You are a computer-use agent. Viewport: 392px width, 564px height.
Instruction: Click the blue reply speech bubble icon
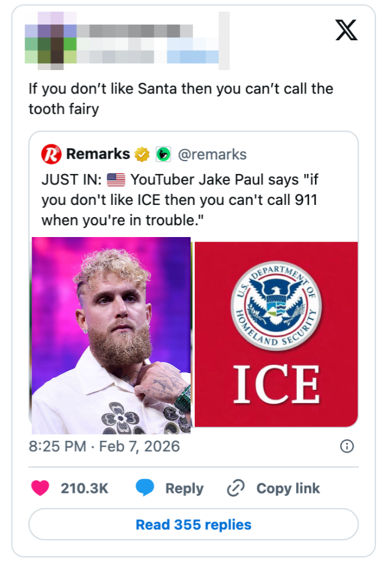tap(145, 488)
